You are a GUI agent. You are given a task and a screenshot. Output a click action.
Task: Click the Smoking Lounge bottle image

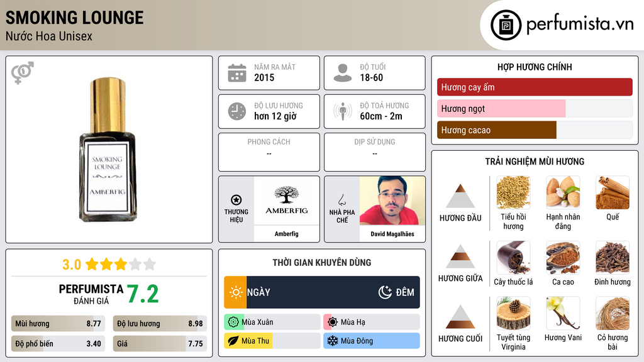[x=108, y=150]
